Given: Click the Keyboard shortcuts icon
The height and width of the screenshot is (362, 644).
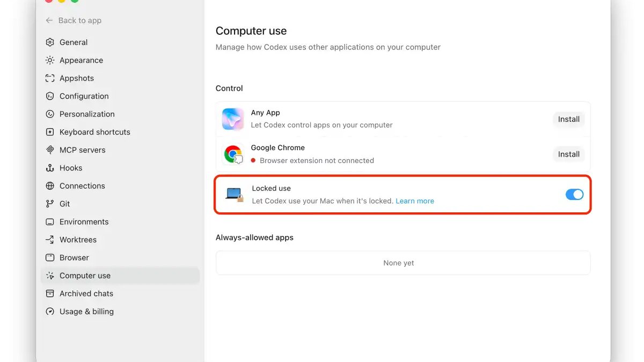Looking at the screenshot, I should pos(50,132).
